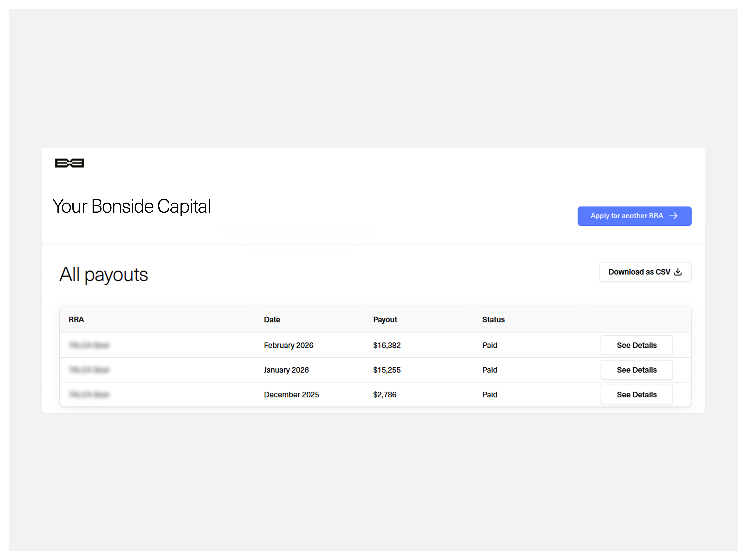Image resolution: width=747 pixels, height=560 pixels.
Task: Select blurred RRA name in December row
Action: click(89, 395)
